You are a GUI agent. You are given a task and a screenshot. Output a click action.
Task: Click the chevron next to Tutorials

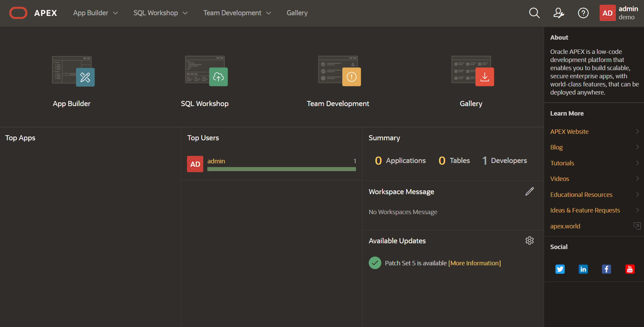tap(637, 163)
